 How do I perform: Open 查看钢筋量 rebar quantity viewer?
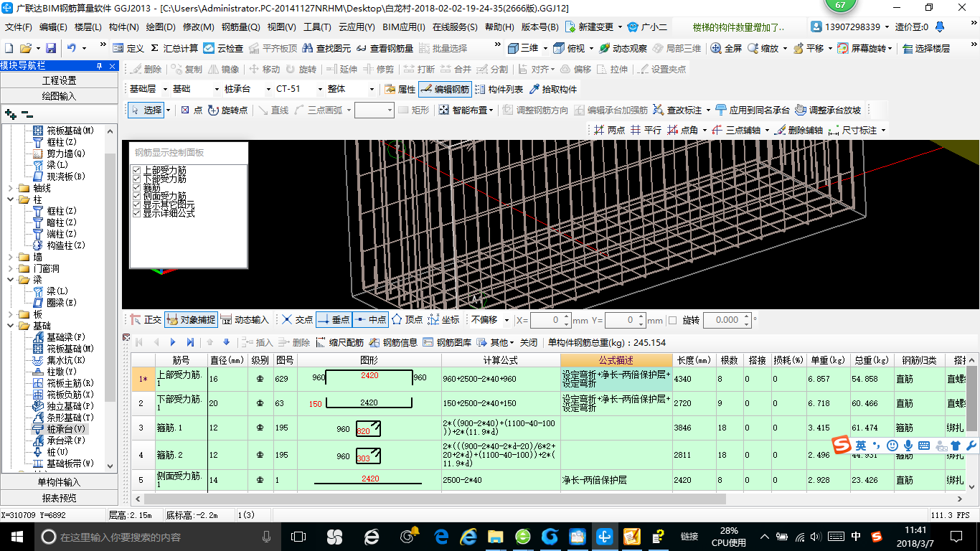point(385,48)
